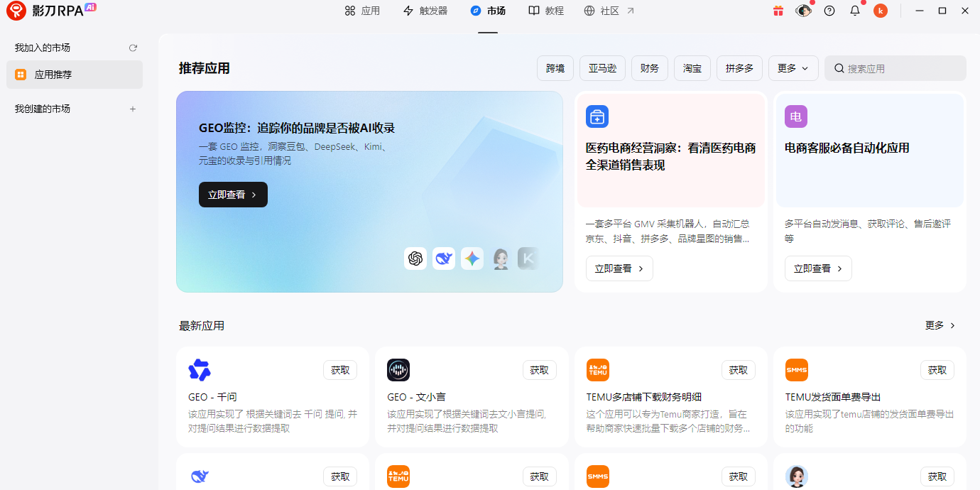980x490 pixels.
Task: Click the purple 电 icon
Action: click(796, 116)
